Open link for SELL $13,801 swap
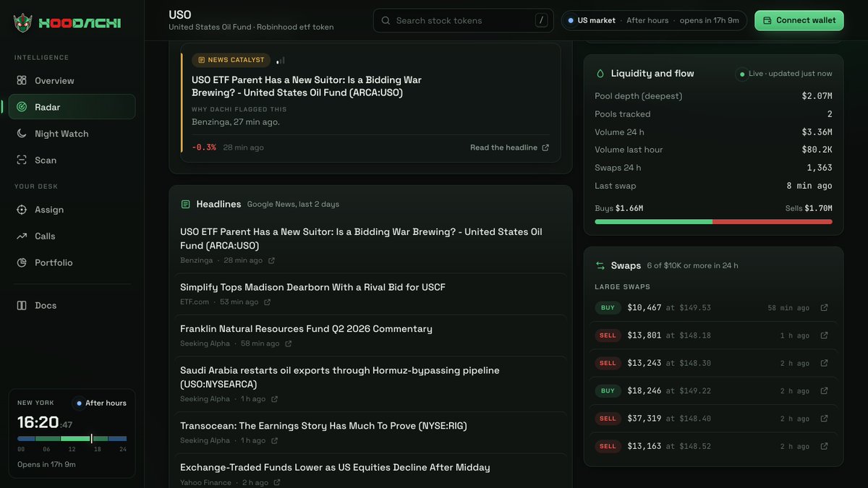 coord(824,335)
